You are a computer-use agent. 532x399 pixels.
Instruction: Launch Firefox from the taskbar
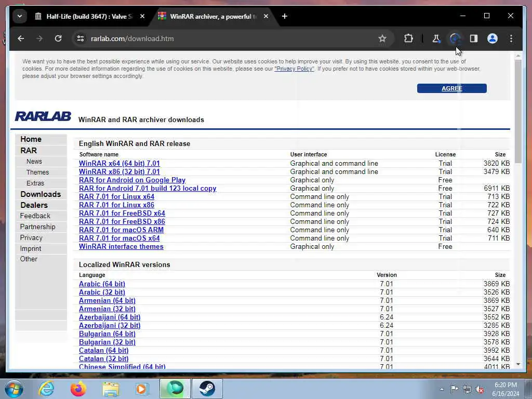pyautogui.click(x=78, y=389)
